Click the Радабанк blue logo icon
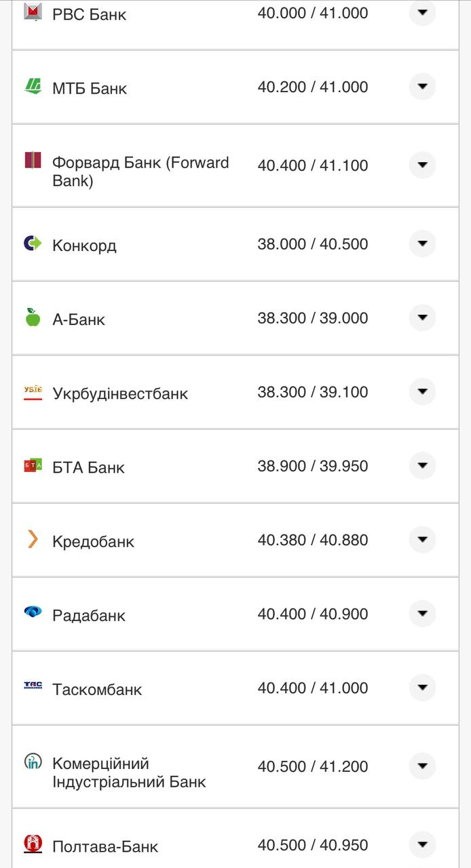The image size is (471, 868). pyautogui.click(x=33, y=612)
